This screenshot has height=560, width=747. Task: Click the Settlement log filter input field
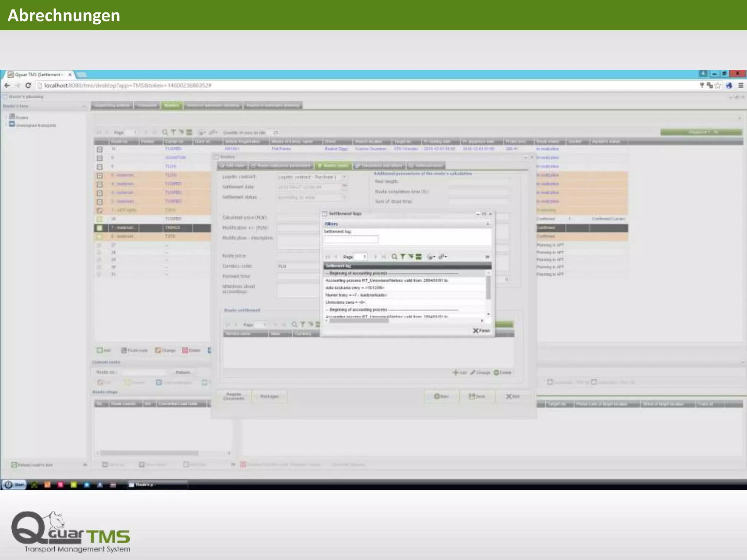click(x=351, y=239)
